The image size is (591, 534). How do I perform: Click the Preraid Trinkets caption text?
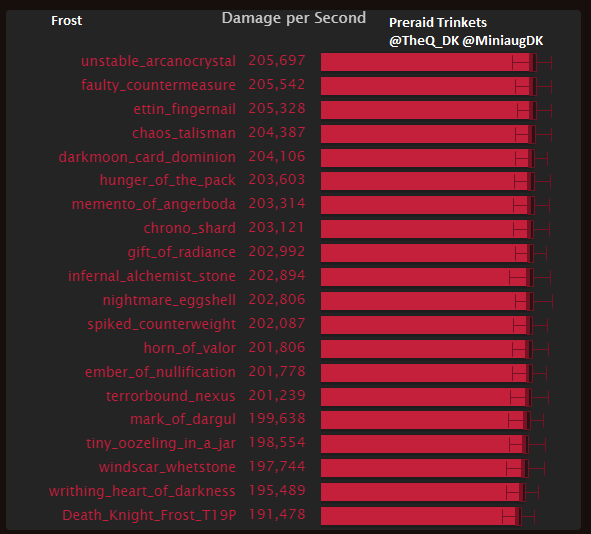coord(438,23)
